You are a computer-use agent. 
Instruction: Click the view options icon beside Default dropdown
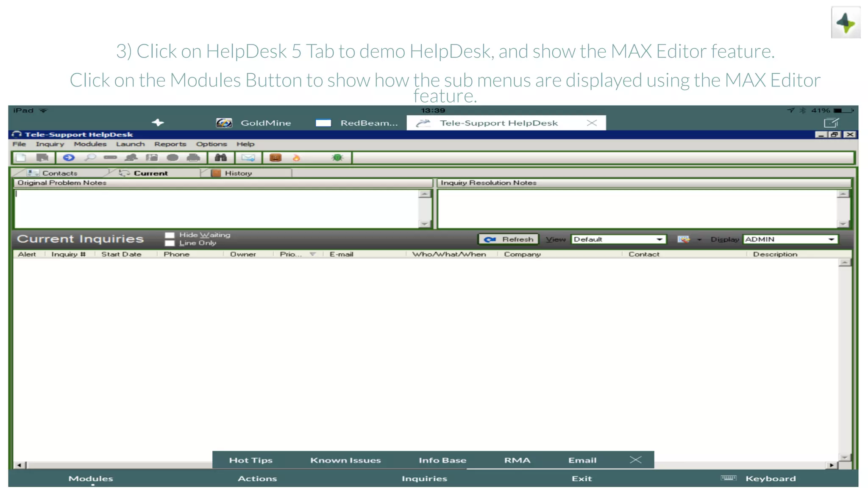coord(683,239)
